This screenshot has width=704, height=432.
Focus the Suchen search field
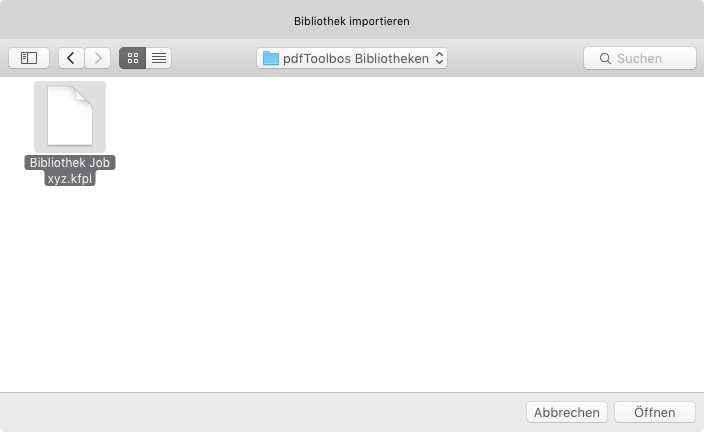pos(640,58)
